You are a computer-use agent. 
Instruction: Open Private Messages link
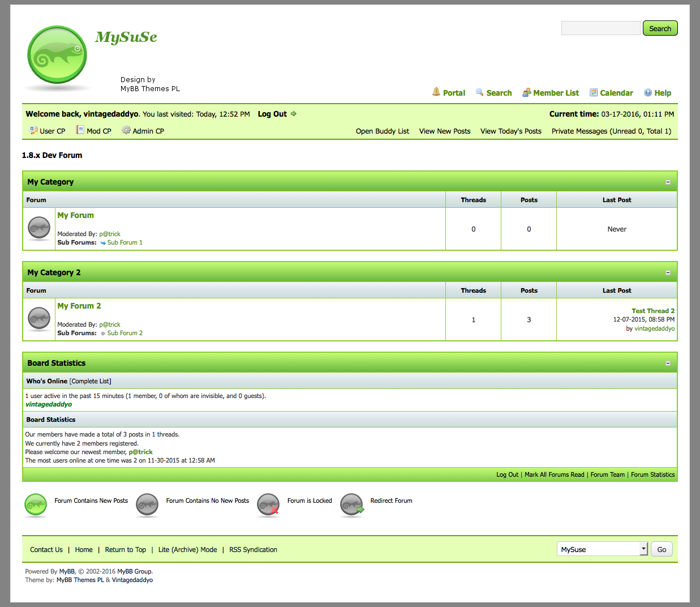pyautogui.click(x=612, y=131)
